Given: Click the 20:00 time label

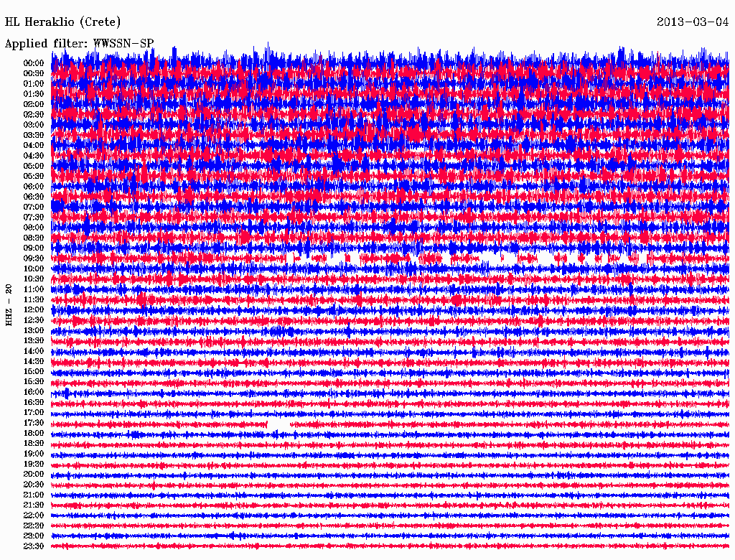Looking at the screenshot, I should pyautogui.click(x=34, y=474).
